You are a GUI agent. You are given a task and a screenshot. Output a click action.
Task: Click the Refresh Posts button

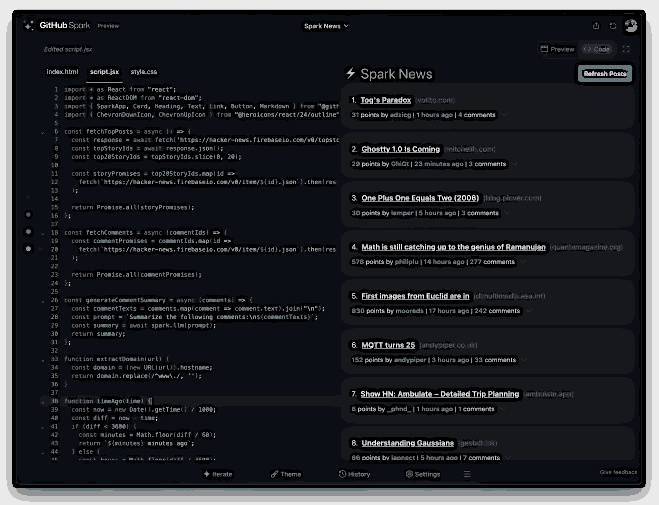pyautogui.click(x=604, y=73)
